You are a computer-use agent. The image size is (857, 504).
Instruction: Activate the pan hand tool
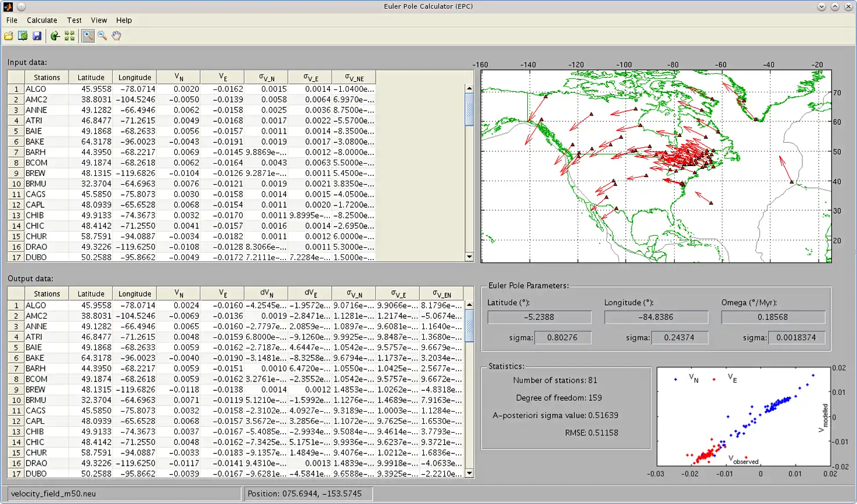(x=117, y=36)
